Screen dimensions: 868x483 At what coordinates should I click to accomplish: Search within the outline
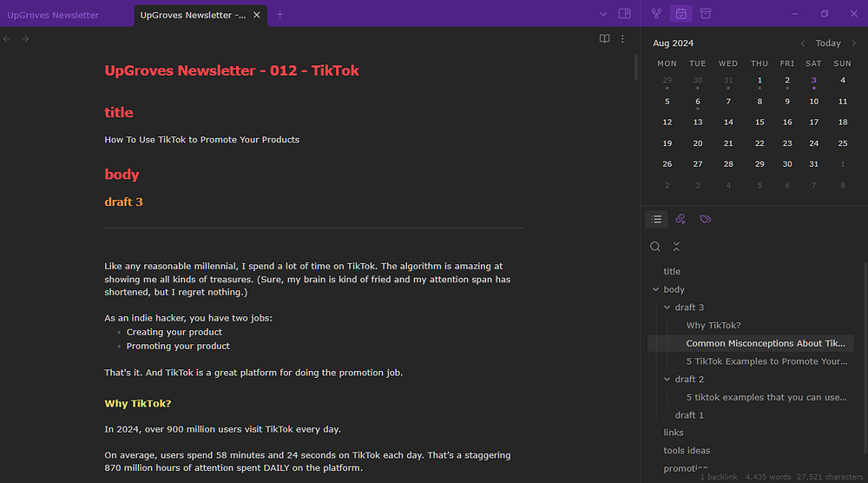tap(654, 247)
